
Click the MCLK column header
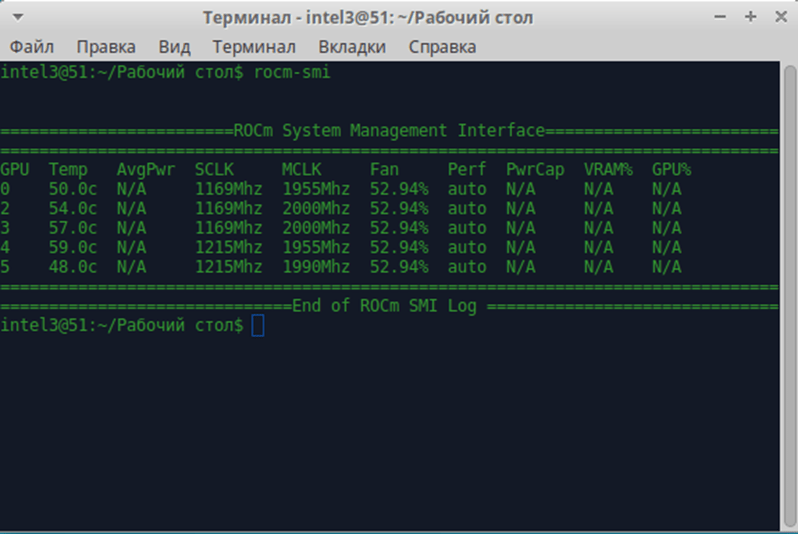(302, 170)
